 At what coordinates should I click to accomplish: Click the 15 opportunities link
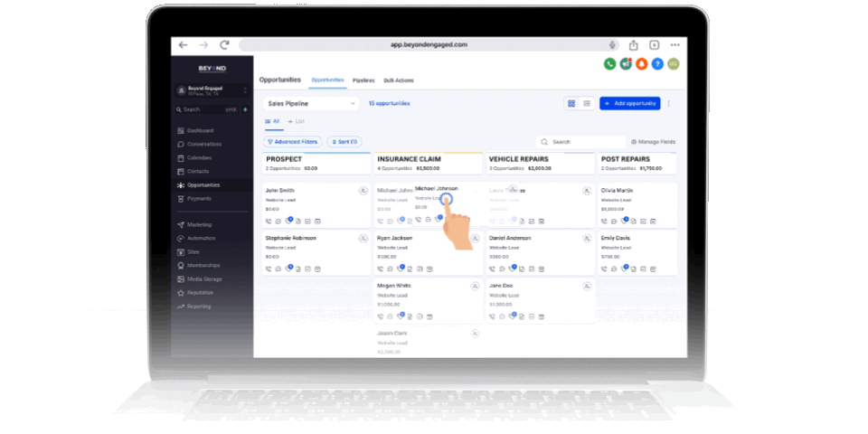(389, 103)
